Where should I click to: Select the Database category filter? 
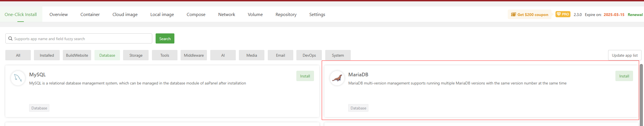click(x=107, y=55)
